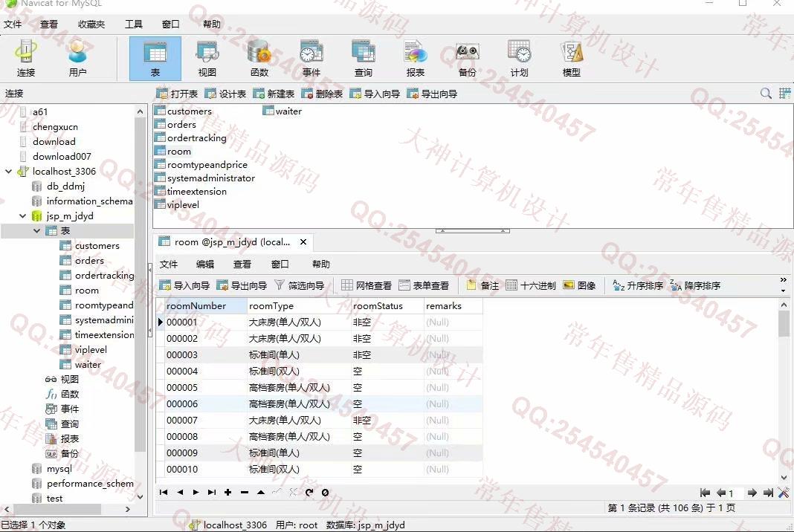
Task: Open the 备份 backup section
Action: (x=468, y=58)
